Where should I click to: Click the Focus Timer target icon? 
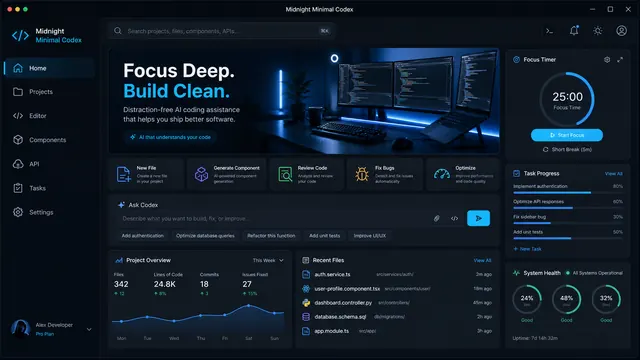(516, 60)
